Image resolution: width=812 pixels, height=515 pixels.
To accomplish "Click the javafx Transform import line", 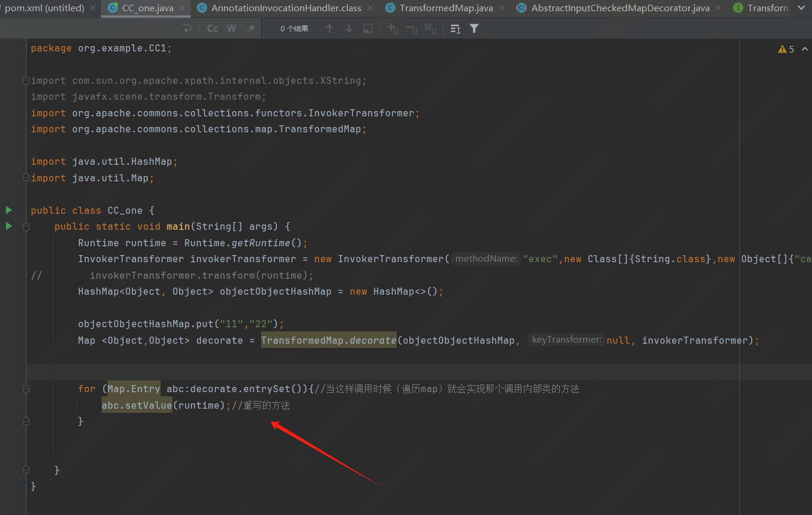I will pyautogui.click(x=148, y=97).
